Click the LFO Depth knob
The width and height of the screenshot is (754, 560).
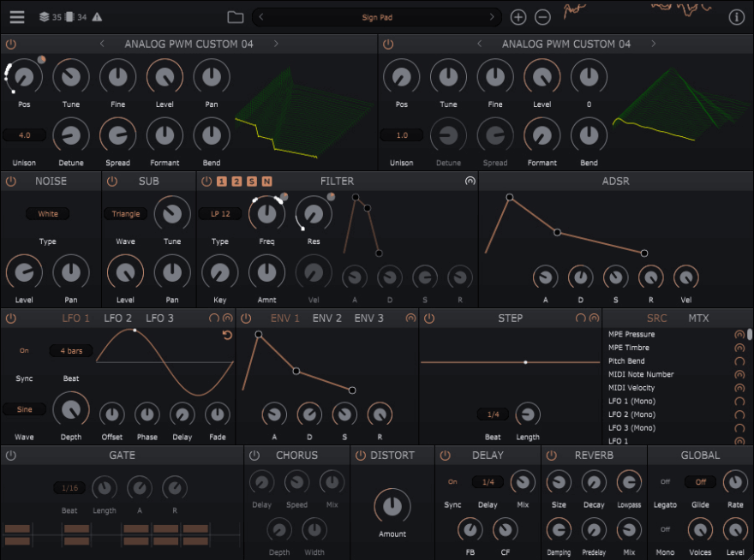[70, 409]
